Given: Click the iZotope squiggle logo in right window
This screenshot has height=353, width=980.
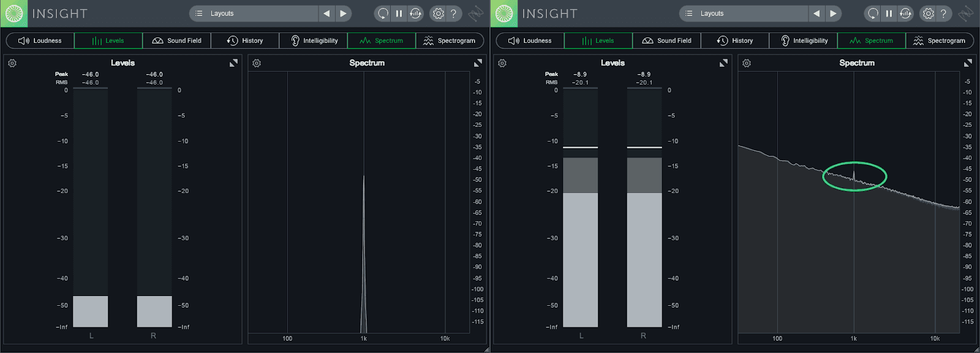Looking at the screenshot, I should [966, 13].
